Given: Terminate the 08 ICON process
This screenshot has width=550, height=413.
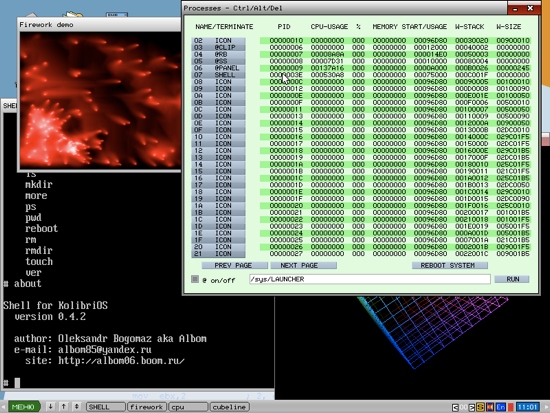Looking at the screenshot, I should (x=218, y=82).
